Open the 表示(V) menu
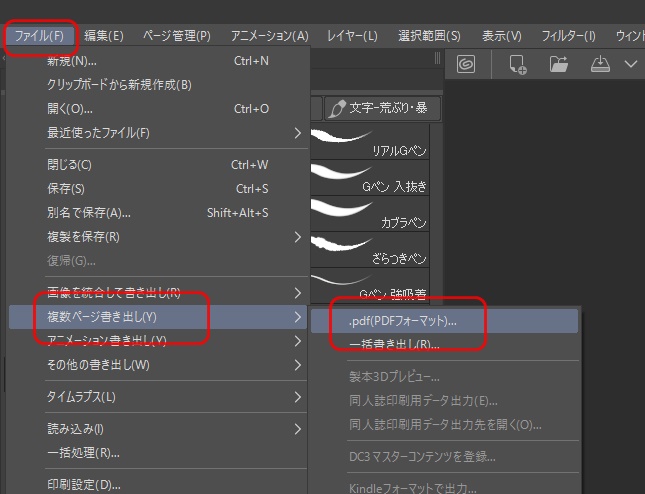The image size is (645, 494). (x=501, y=36)
